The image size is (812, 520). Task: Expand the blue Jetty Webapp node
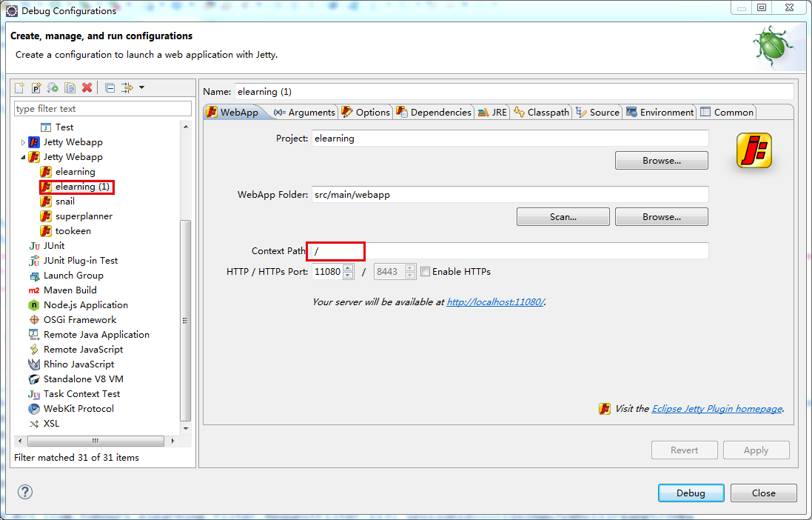point(23,142)
